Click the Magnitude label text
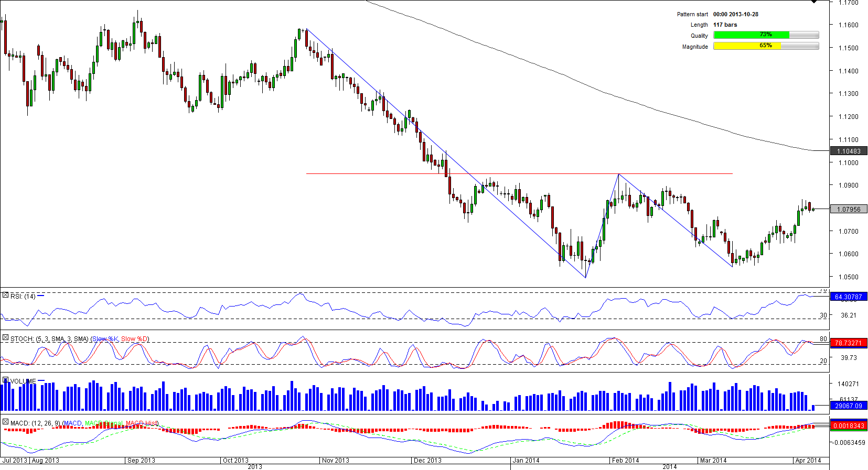Image resolution: width=868 pixels, height=470 pixels. pos(695,47)
